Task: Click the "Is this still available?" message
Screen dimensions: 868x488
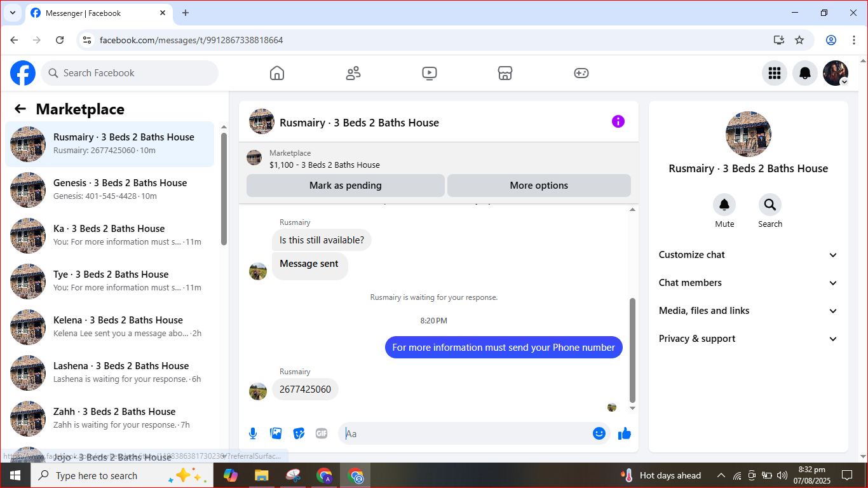Action: tap(322, 240)
